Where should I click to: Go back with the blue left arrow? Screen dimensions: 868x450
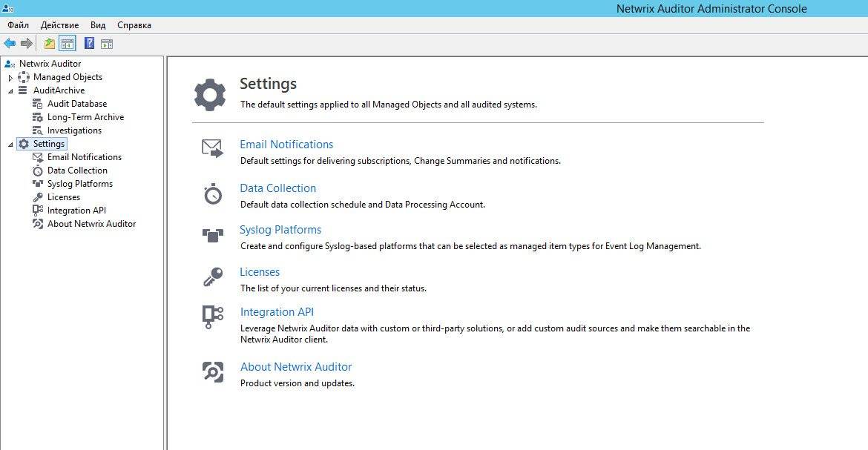[x=10, y=43]
